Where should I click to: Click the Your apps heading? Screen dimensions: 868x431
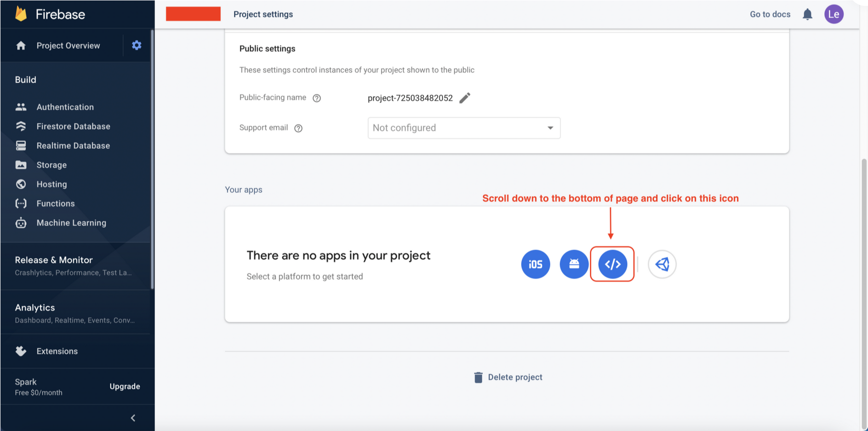click(243, 190)
